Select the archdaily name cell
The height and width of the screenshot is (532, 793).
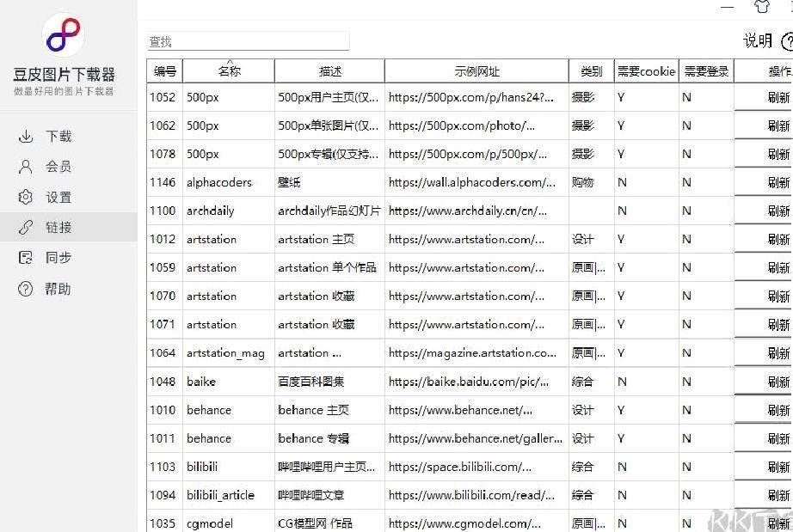tap(229, 211)
